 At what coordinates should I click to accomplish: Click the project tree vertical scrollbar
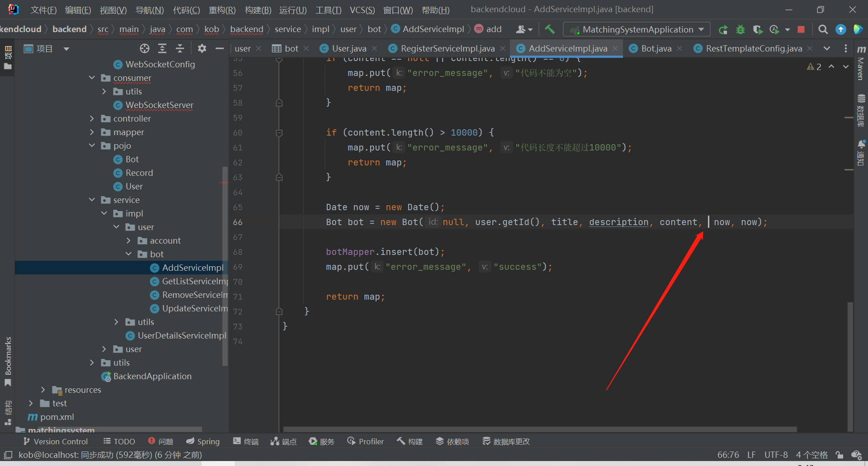pos(225,267)
